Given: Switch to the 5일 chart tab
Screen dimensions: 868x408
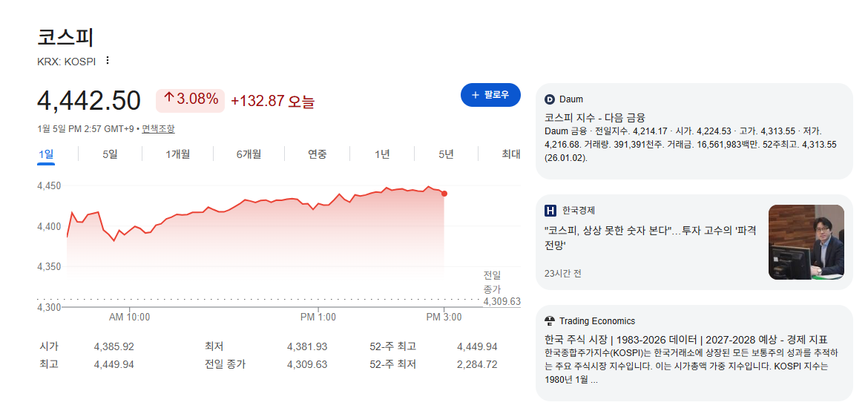Looking at the screenshot, I should pyautogui.click(x=110, y=154).
